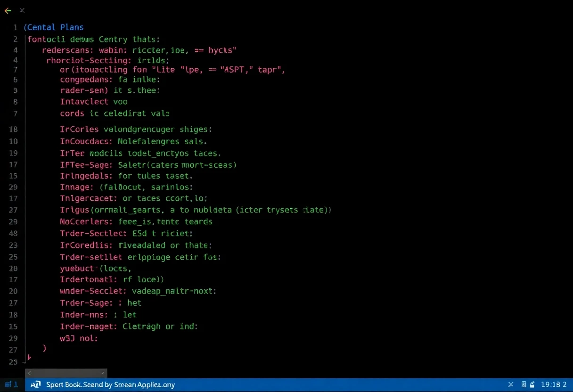Click the closing parenthesis on line 27
Viewport: 573px width, 392px height.
tap(45, 348)
